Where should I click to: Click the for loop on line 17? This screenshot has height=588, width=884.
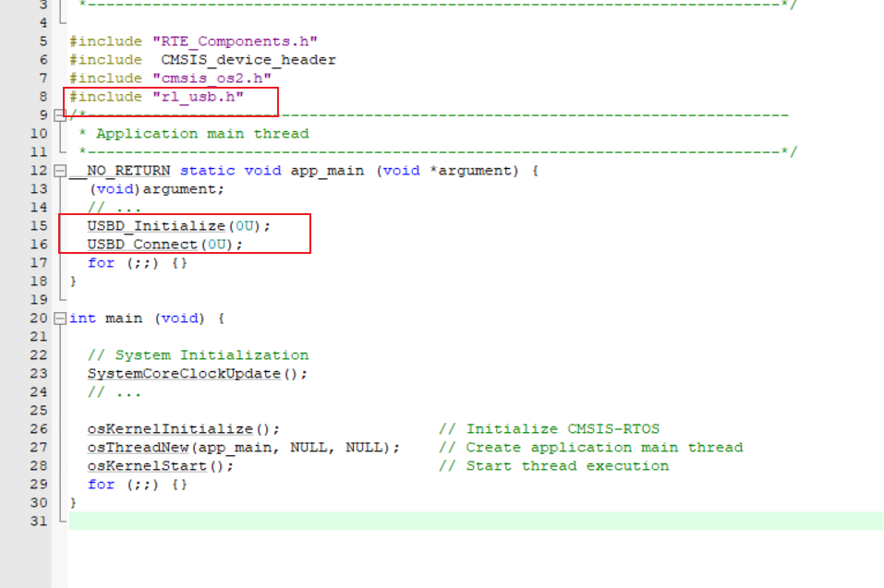(x=100, y=262)
